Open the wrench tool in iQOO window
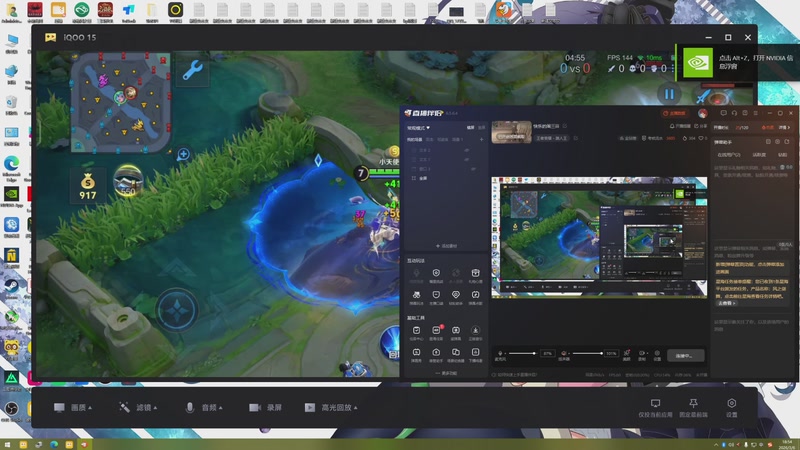 [192, 70]
